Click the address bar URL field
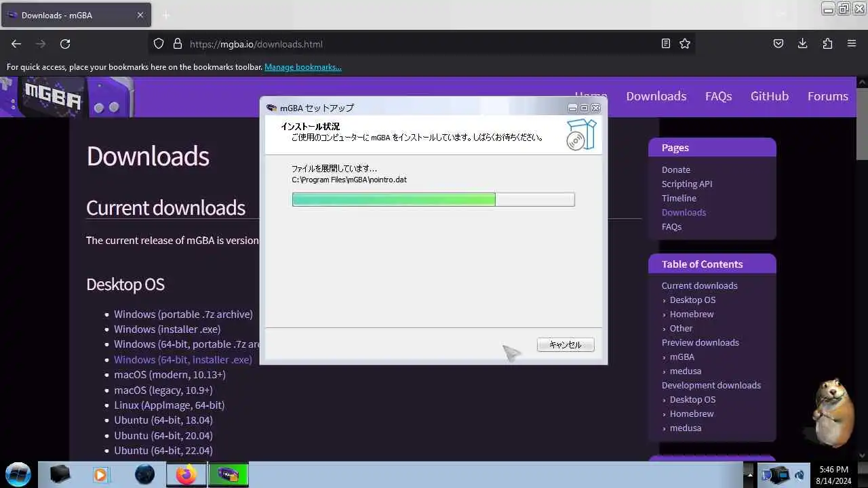This screenshot has height=488, width=868. (420, 43)
